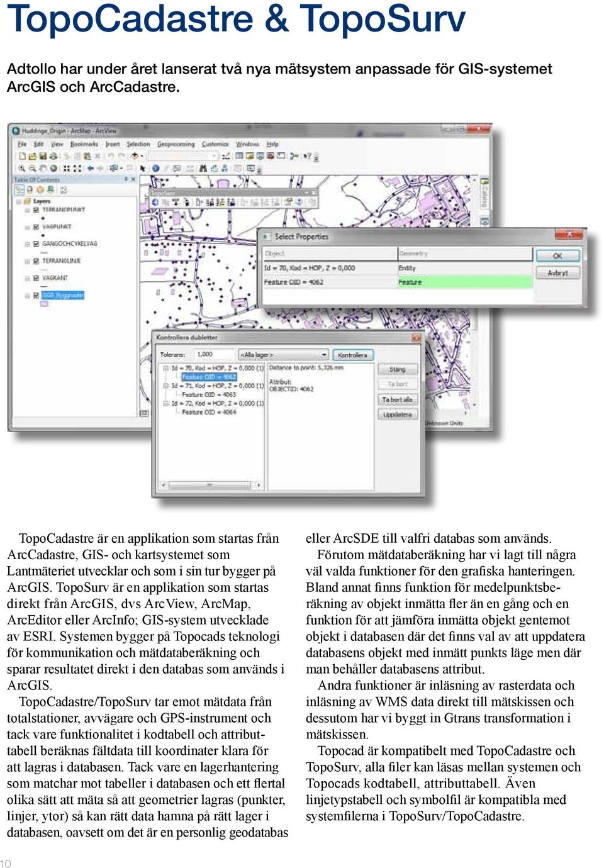Screen dimensions: 604x868
Task: Click the Kontrollera button
Action: pyautogui.click(x=352, y=355)
